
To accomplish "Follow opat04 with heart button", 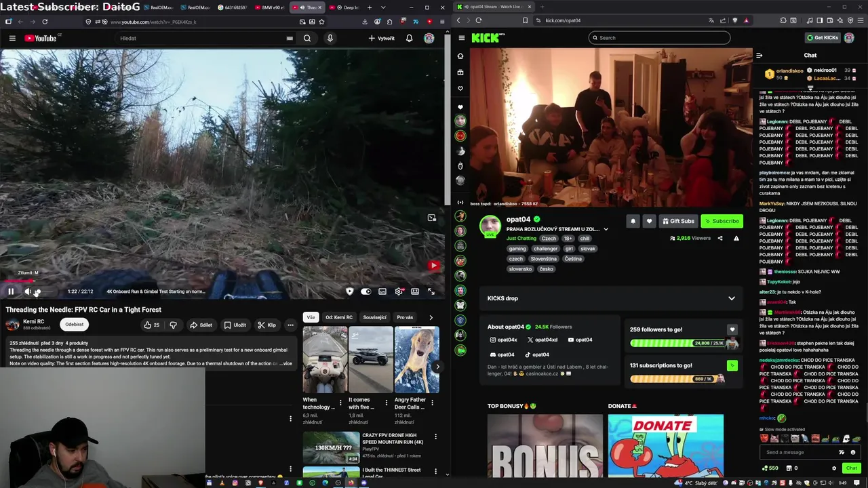I will pos(649,221).
